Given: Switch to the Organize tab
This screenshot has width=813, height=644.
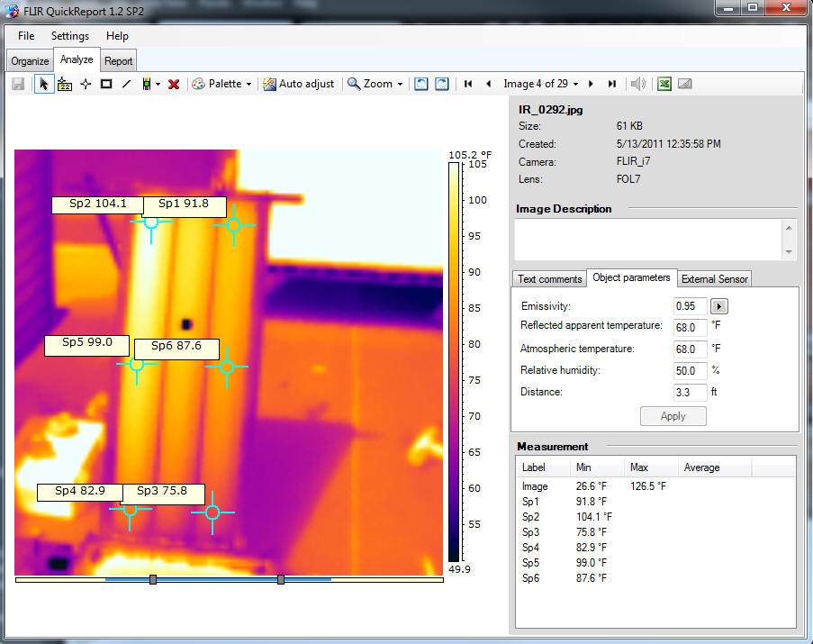Looking at the screenshot, I should click(x=30, y=61).
